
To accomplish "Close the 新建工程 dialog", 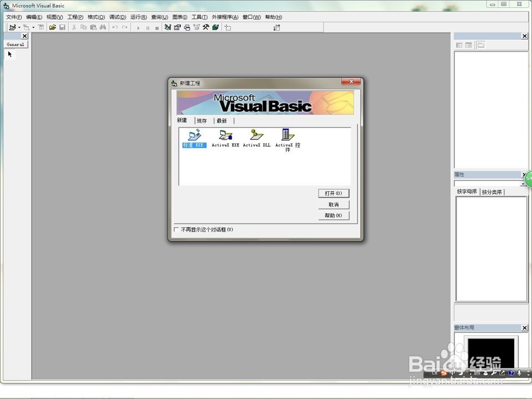I will point(351,81).
